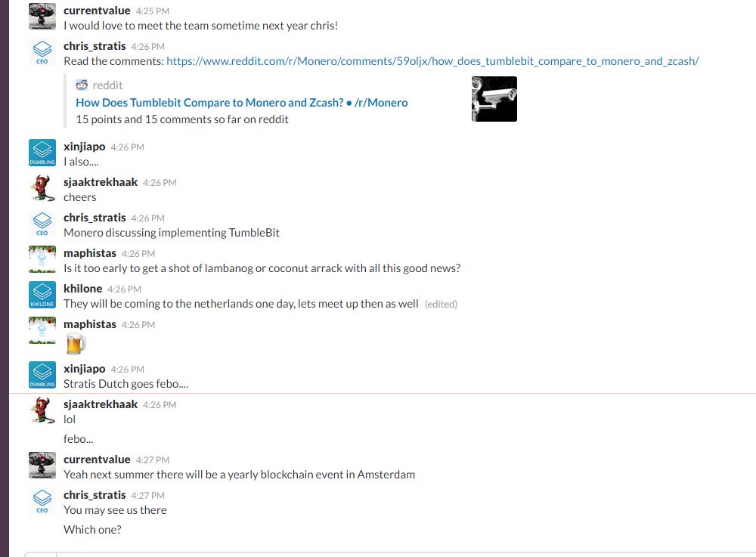The image size is (756, 557).
Task: Click username sjaaktrekhaak above "lol"
Action: 101,404
